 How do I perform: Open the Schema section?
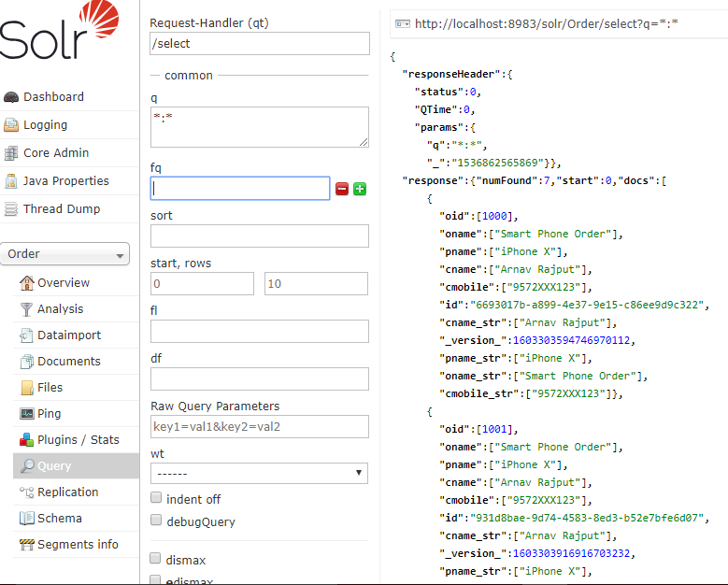click(x=59, y=518)
